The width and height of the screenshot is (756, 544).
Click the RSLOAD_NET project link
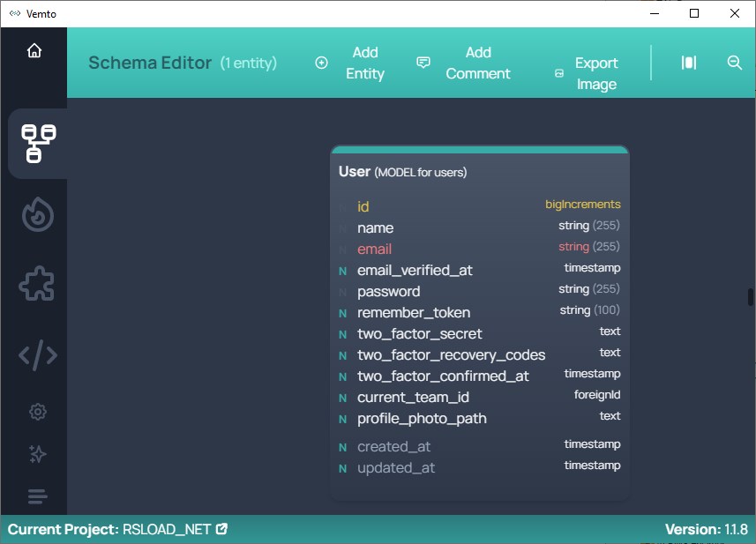click(x=167, y=529)
